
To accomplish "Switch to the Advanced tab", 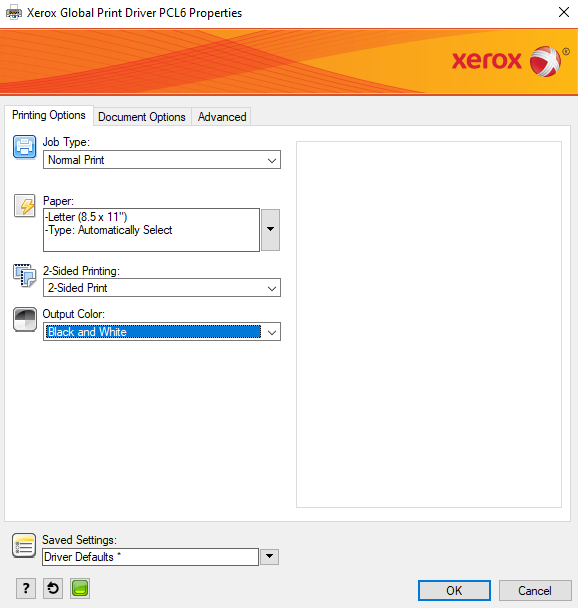I will (222, 117).
